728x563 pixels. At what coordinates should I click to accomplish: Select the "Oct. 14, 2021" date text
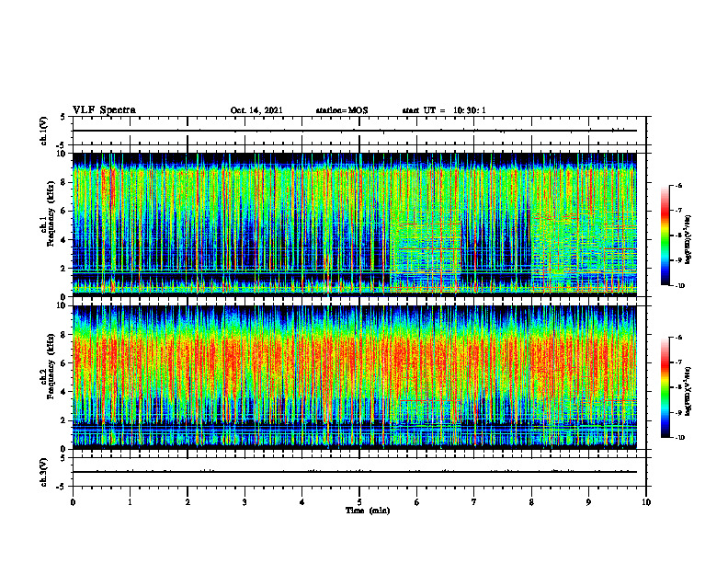(x=256, y=110)
